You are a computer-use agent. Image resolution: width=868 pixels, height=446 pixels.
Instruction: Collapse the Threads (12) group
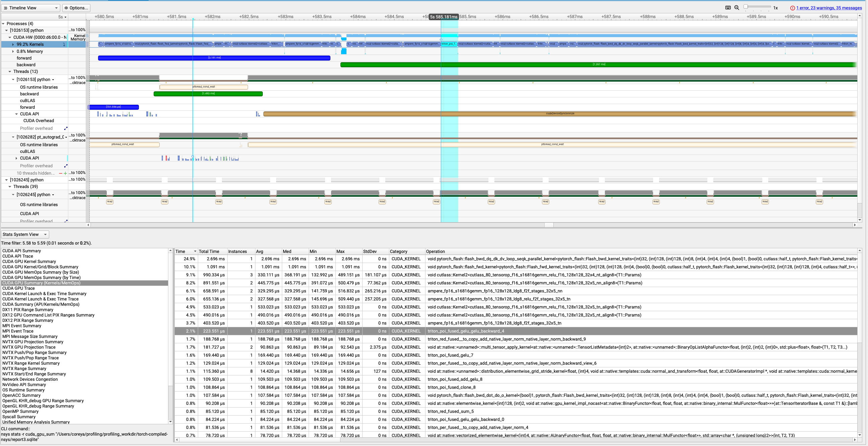(x=10, y=71)
